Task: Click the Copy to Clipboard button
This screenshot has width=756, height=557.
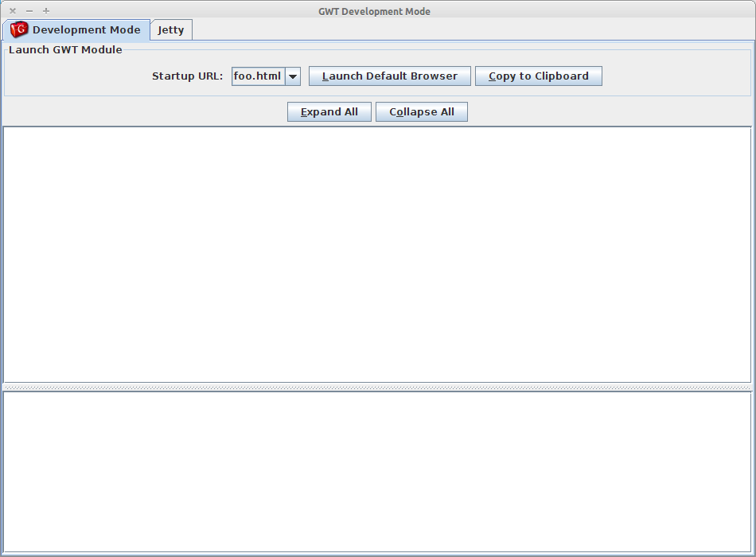Action: coord(538,76)
